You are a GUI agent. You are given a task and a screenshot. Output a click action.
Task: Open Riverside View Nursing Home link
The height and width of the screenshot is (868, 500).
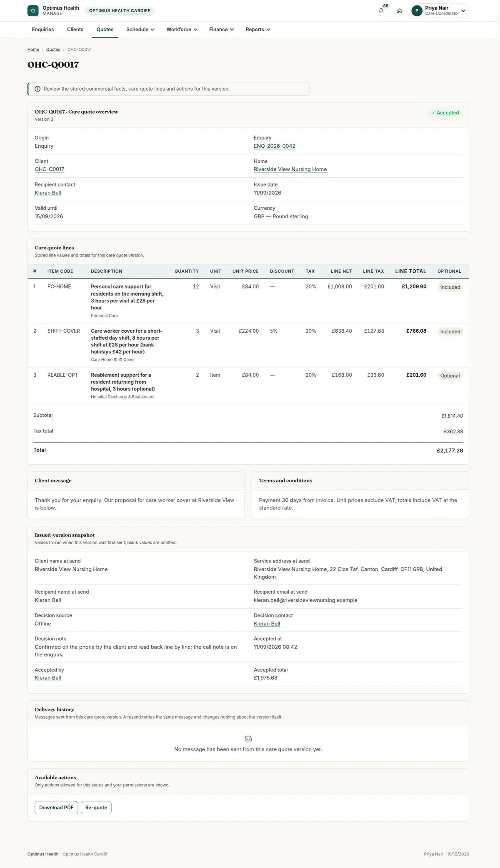coord(290,169)
